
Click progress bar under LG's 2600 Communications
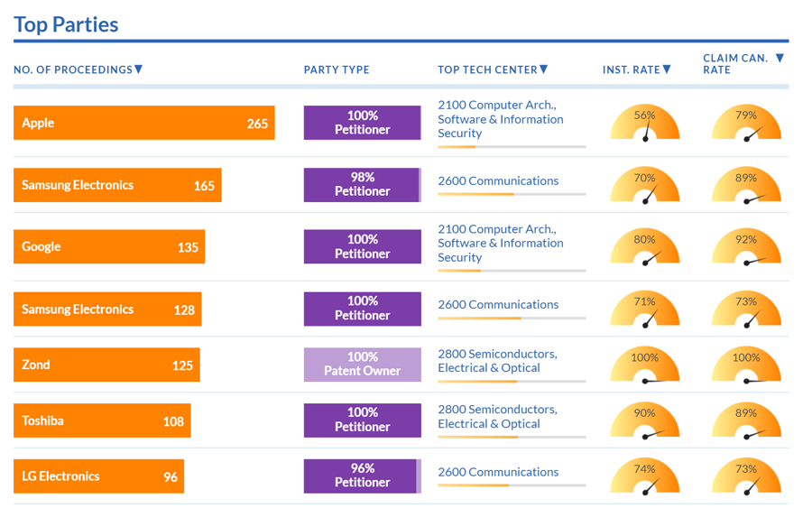pyautogui.click(x=512, y=485)
